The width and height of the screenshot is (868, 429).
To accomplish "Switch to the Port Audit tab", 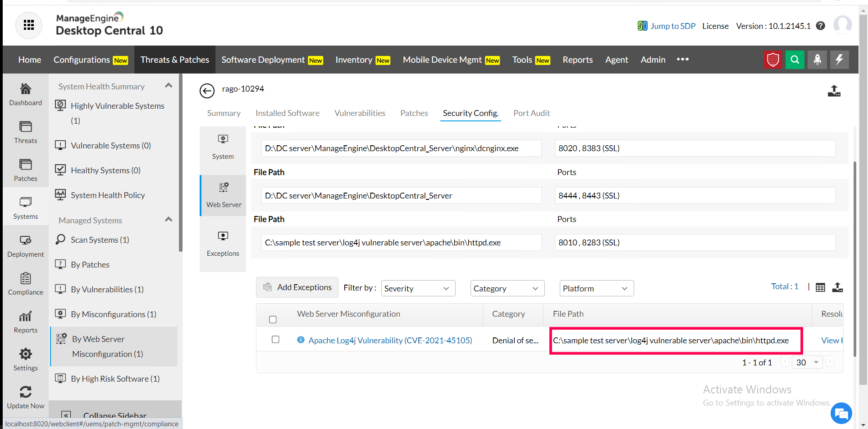I will tap(532, 113).
